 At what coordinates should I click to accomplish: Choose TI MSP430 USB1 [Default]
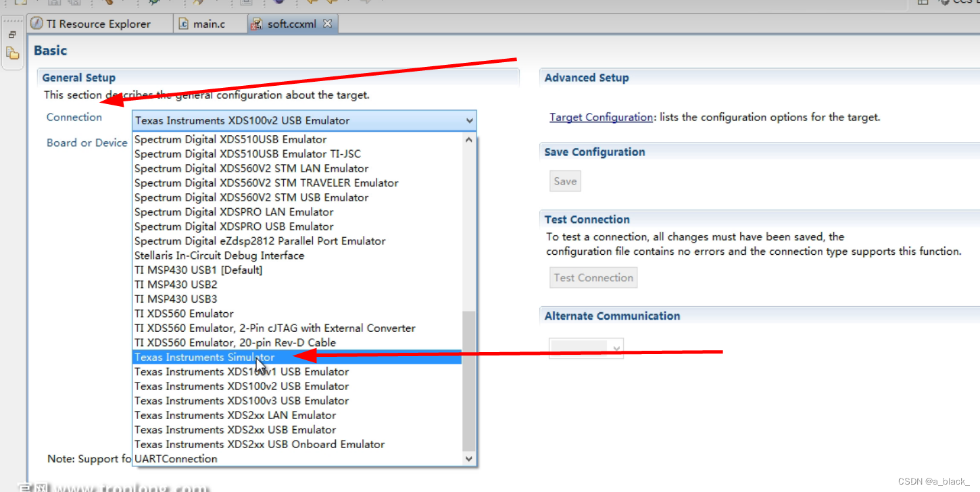pos(297,270)
